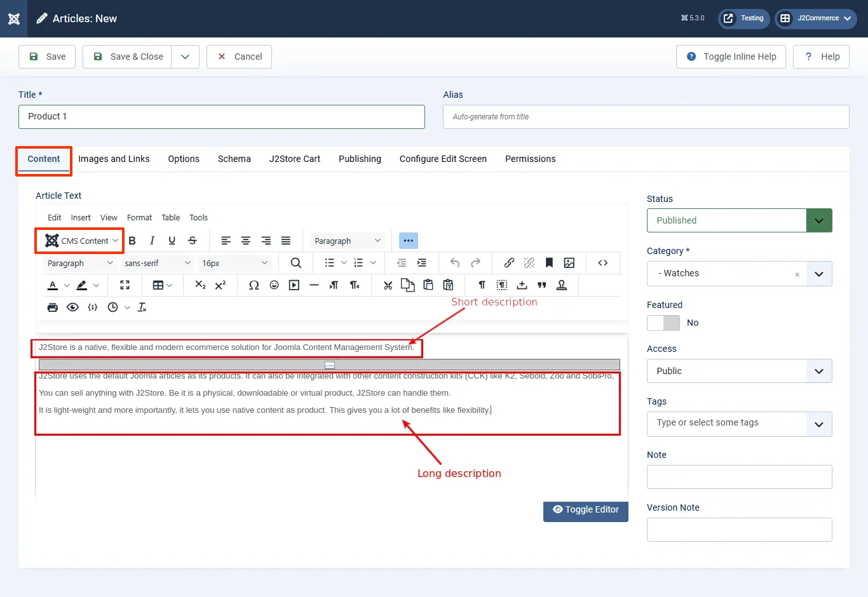The image size is (868, 597).
Task: Insert media with the play icon
Action: point(294,285)
